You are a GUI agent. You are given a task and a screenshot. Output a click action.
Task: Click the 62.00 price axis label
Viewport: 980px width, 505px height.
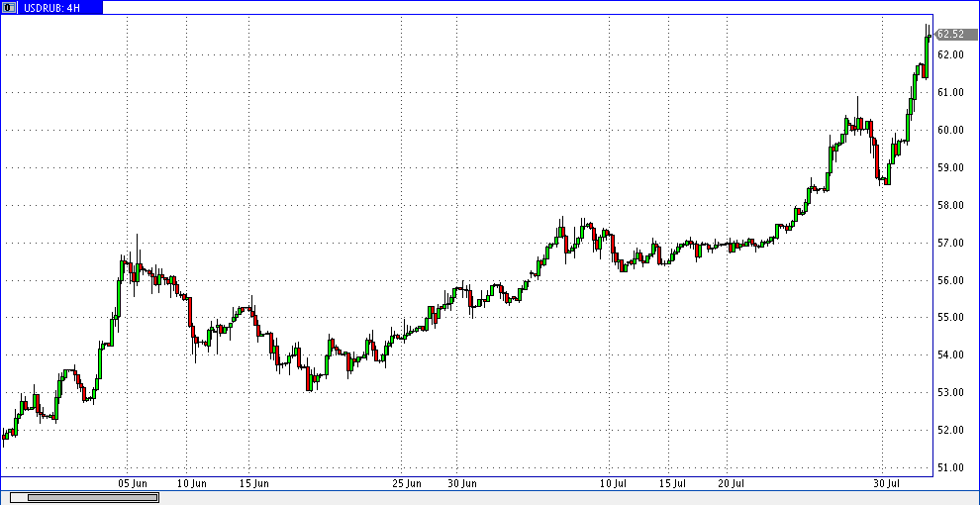950,55
